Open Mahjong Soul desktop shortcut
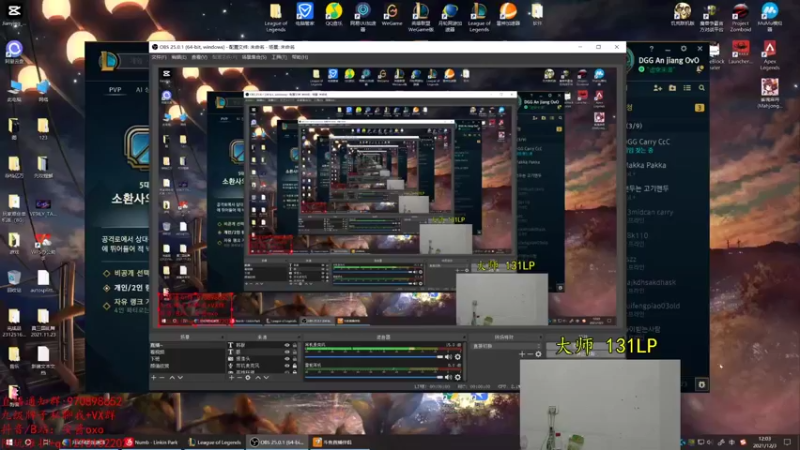800x450 pixels. point(769,94)
